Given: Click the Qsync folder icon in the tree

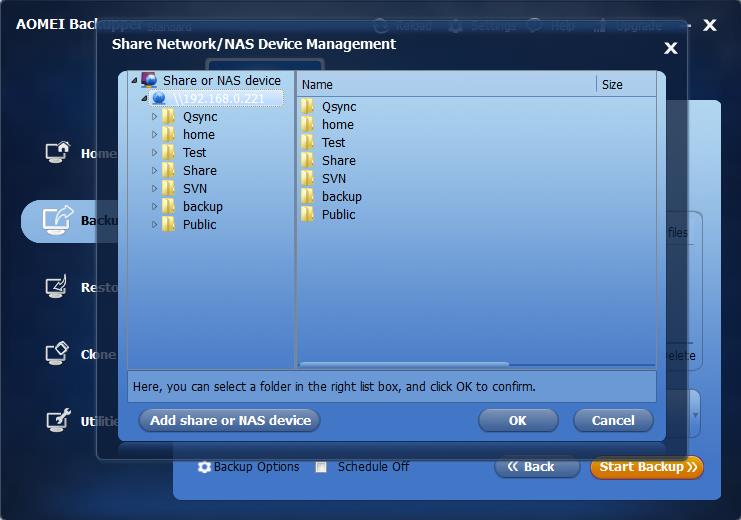Looking at the screenshot, I should 168,117.
